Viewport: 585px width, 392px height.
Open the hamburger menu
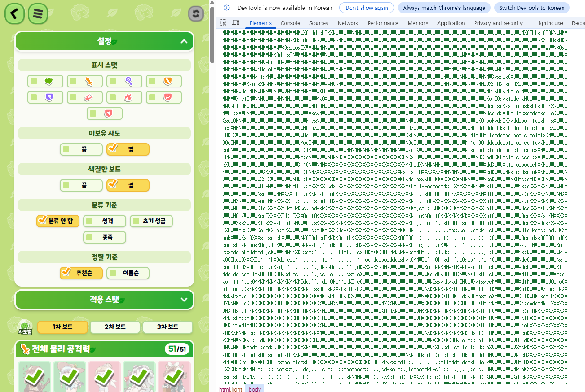pyautogui.click(x=38, y=14)
